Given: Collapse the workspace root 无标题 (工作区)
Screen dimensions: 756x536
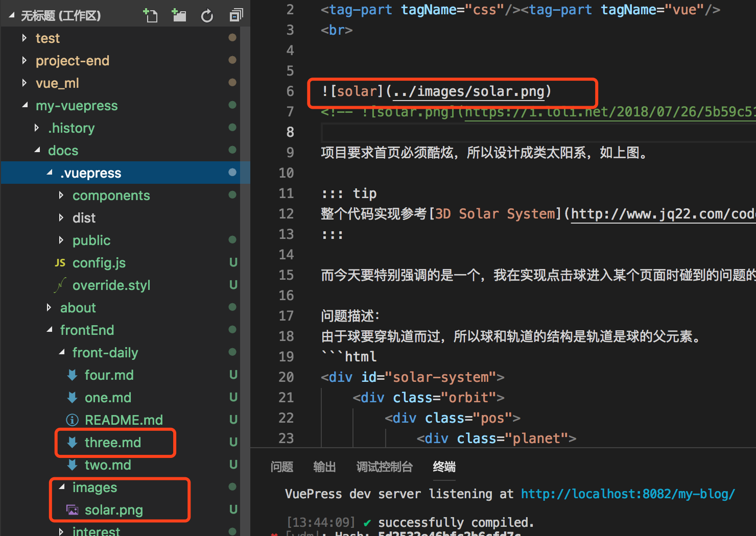Looking at the screenshot, I should point(12,16).
